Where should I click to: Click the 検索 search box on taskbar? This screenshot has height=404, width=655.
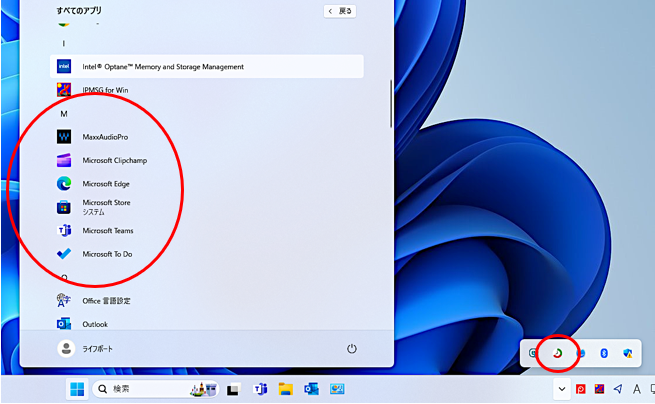click(x=155, y=389)
